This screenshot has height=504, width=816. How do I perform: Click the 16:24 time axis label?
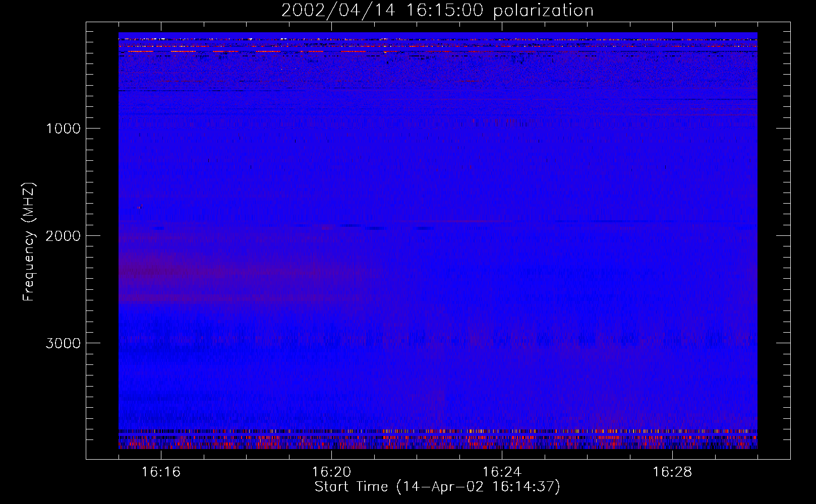tap(502, 472)
